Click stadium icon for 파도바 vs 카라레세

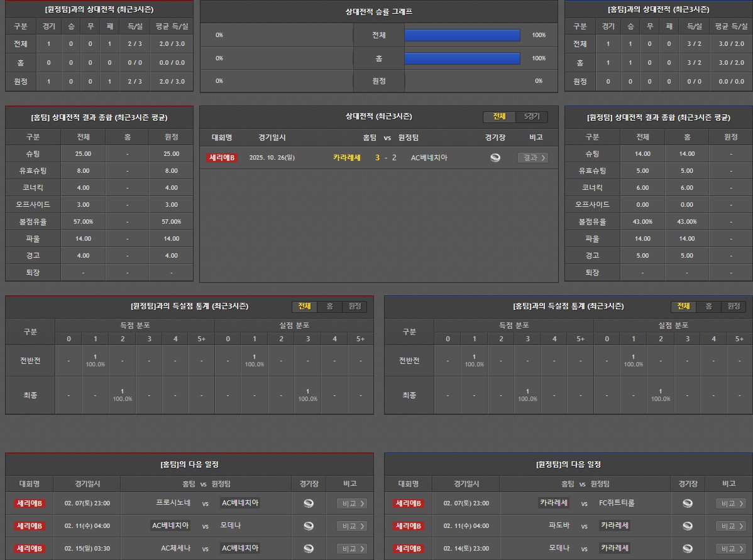click(x=688, y=526)
